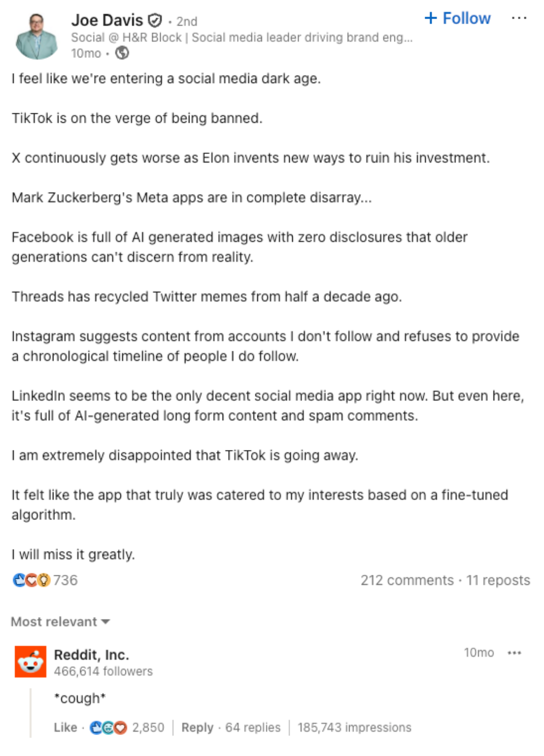View reaction icons on Reddit comment
The width and height of the screenshot is (544, 756).
tap(108, 728)
